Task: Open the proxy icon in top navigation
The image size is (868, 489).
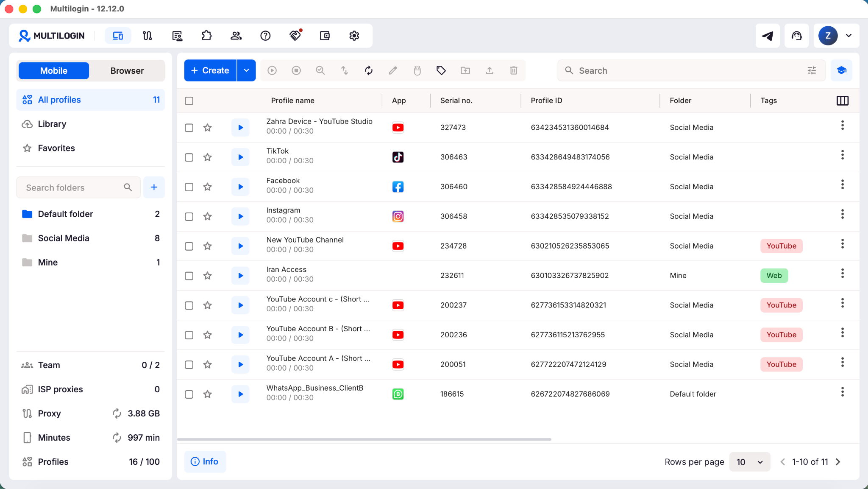Action: pyautogui.click(x=147, y=36)
